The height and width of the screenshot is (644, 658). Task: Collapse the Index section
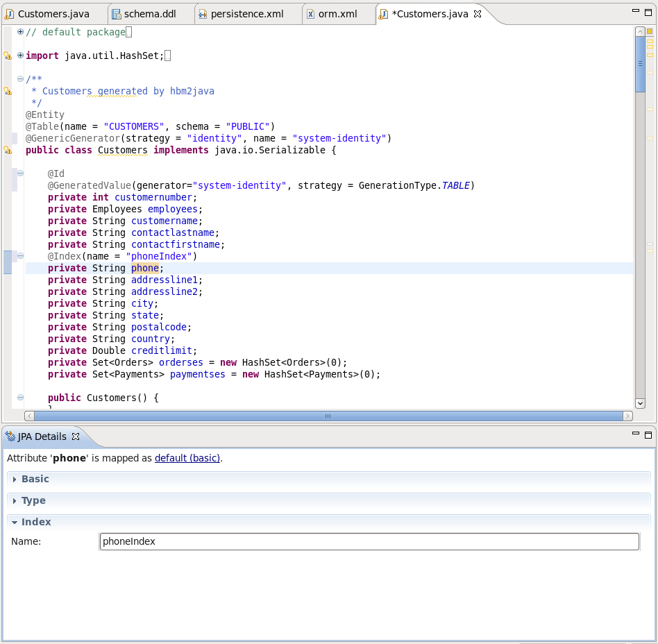[x=16, y=522]
